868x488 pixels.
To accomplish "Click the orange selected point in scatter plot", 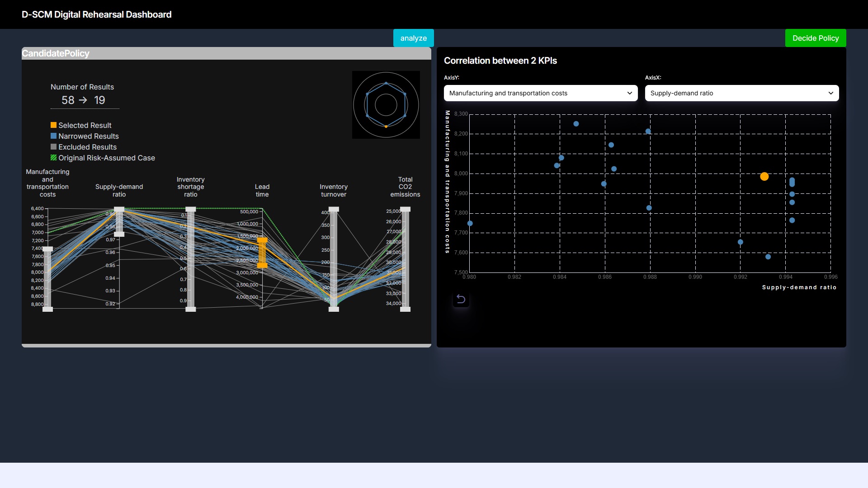I will pos(764,177).
